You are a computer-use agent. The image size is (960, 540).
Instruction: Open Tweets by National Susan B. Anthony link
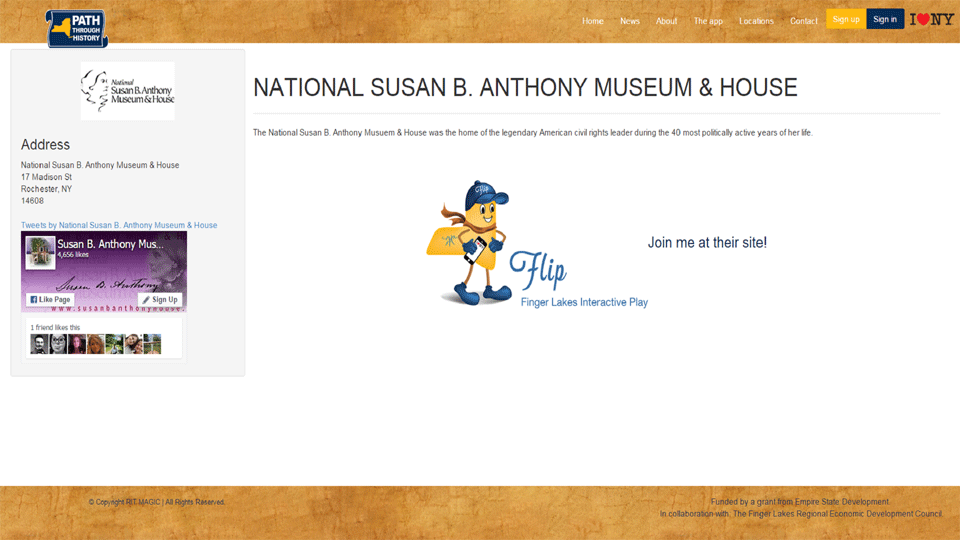coord(119,225)
